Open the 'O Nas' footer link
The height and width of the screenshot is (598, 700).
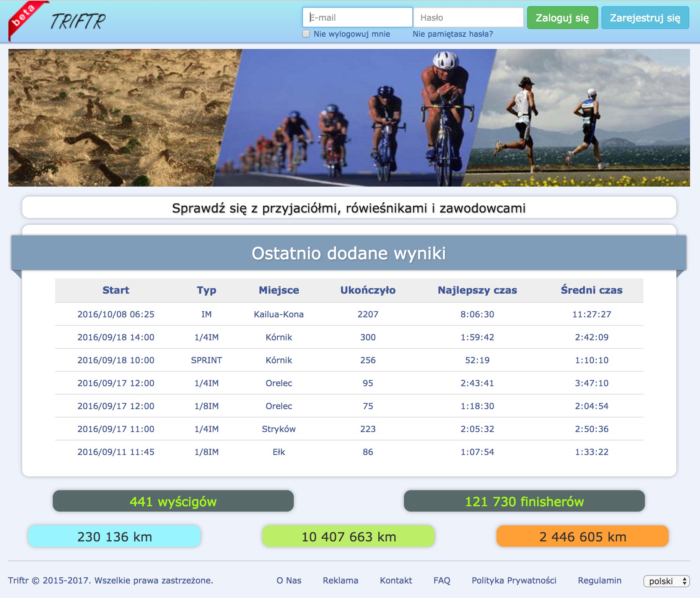289,580
